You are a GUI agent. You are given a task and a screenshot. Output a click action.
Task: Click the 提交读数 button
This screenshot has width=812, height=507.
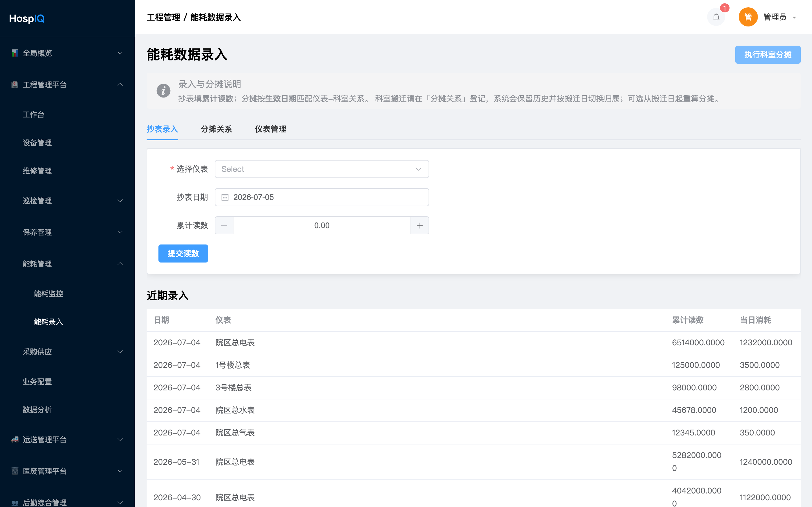click(183, 253)
